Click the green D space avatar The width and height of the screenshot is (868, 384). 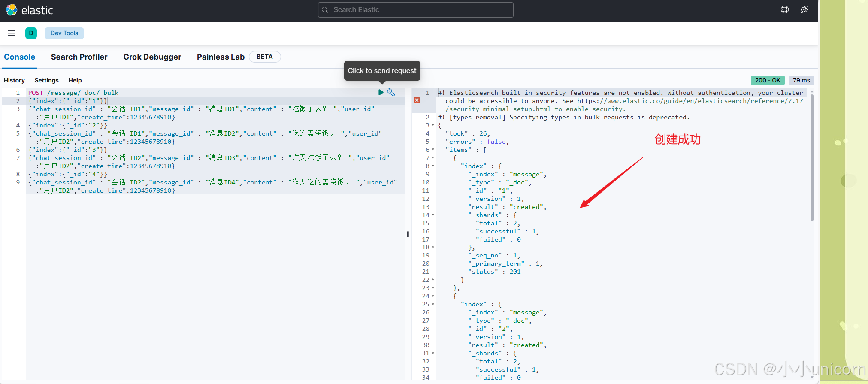31,33
